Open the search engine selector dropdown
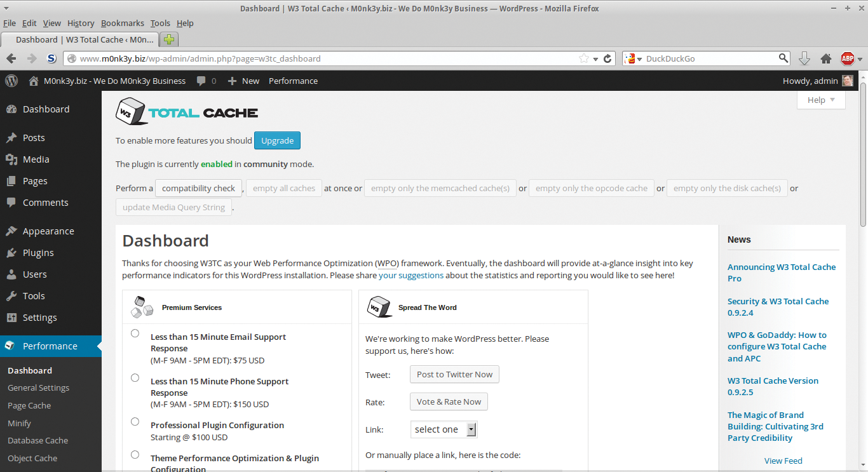This screenshot has height=472, width=868. 634,58
